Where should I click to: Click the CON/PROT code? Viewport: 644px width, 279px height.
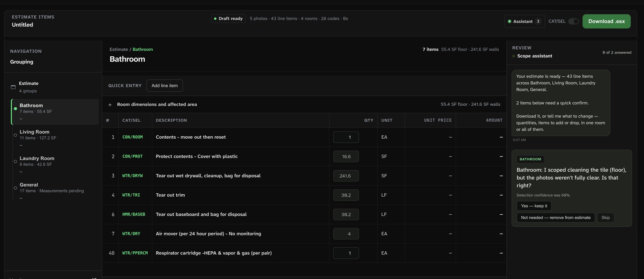coord(132,156)
